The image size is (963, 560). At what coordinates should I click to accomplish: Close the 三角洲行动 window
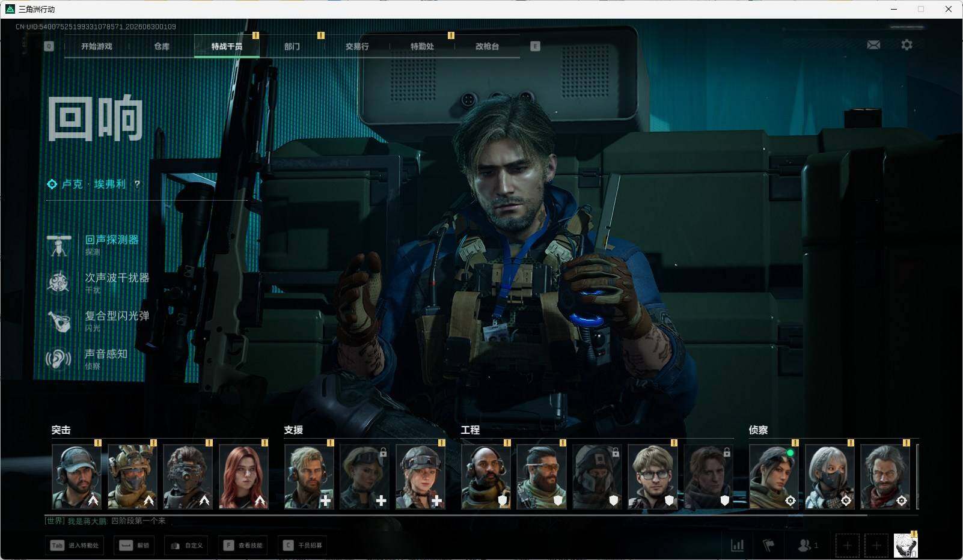click(x=949, y=9)
